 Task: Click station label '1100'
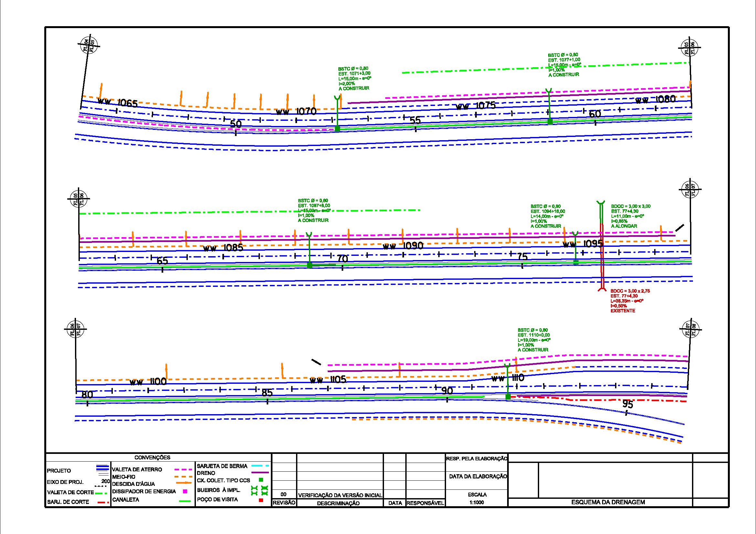pos(158,381)
